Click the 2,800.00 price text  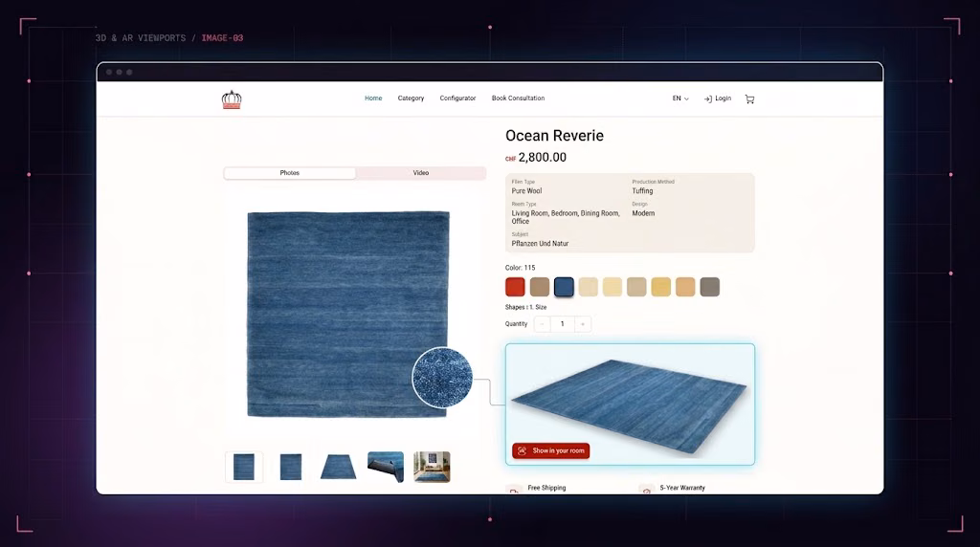(543, 158)
